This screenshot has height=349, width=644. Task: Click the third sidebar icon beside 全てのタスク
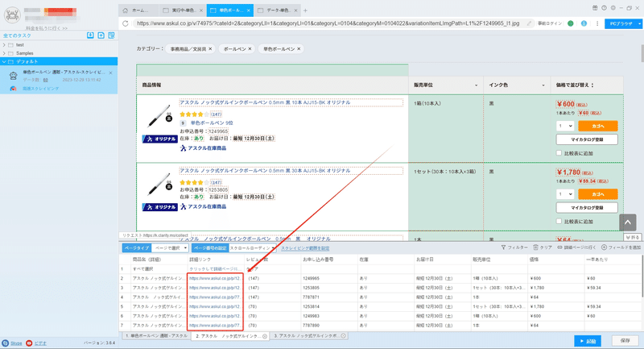[111, 35]
